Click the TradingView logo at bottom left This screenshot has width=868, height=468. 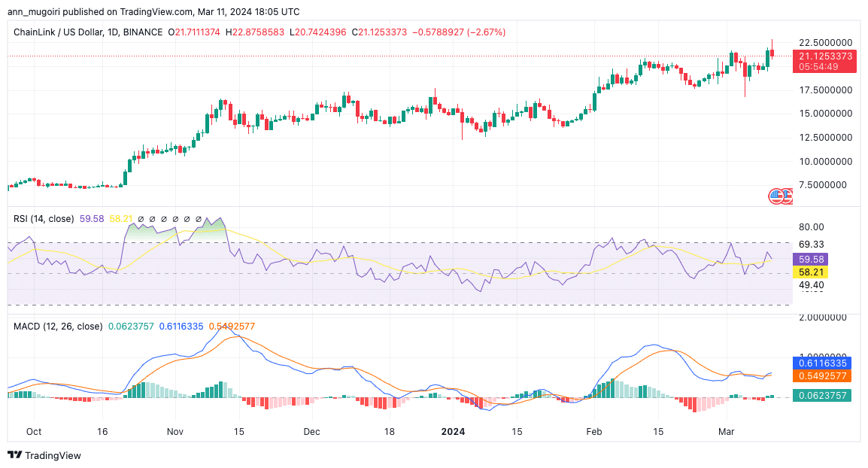point(44,455)
